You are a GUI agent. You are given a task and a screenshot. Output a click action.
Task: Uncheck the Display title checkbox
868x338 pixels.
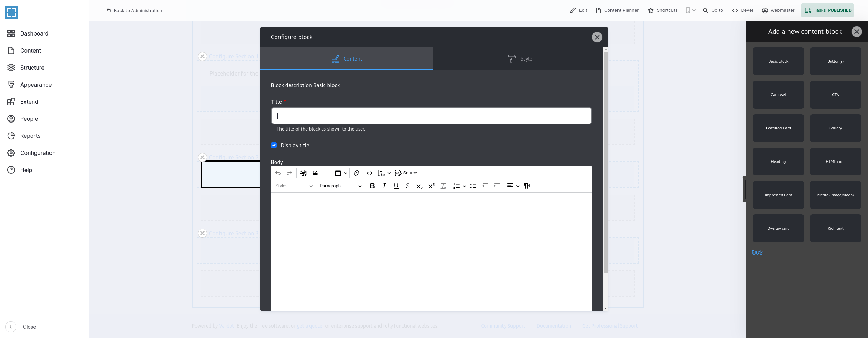click(x=274, y=145)
